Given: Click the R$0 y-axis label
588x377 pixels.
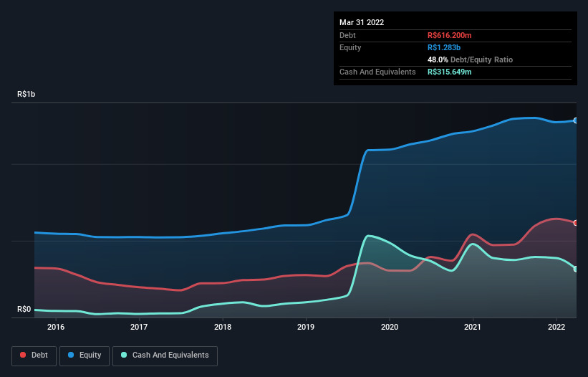Looking at the screenshot, I should pyautogui.click(x=24, y=309).
